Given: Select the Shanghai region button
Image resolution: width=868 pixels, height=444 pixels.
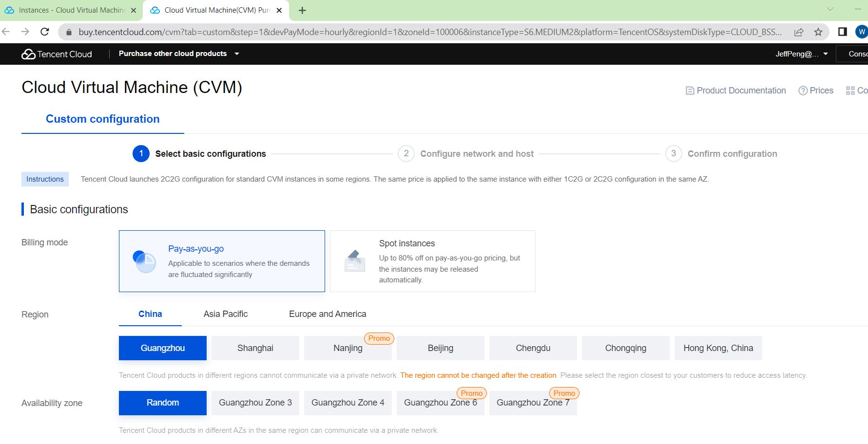Looking at the screenshot, I should click(255, 348).
